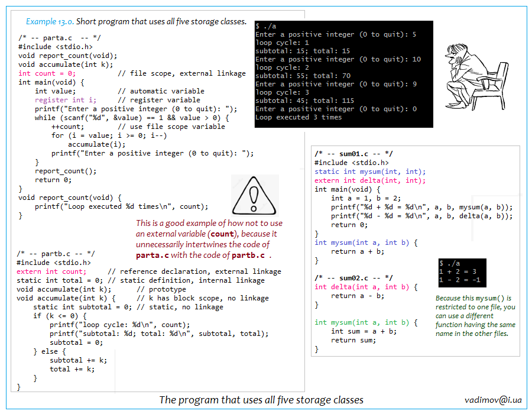
Task: Click the comment "// k has block scope, no linkage"
Action: 203,298
